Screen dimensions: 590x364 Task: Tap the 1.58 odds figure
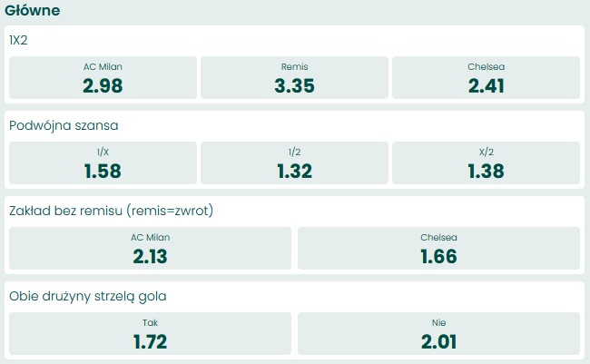coord(102,172)
